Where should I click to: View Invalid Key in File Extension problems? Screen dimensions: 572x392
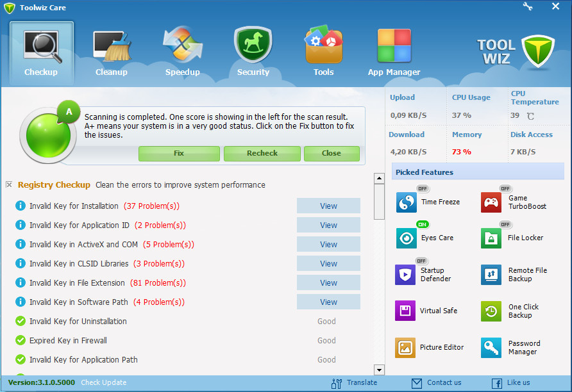pyautogui.click(x=328, y=282)
